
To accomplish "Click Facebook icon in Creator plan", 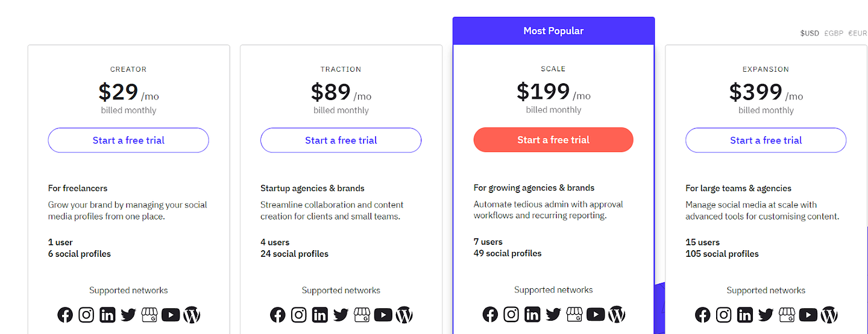I will point(65,315).
